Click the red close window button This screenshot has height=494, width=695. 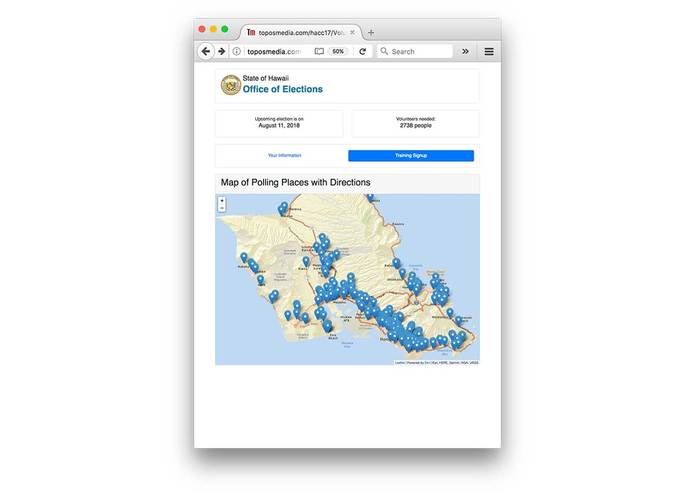click(x=202, y=29)
